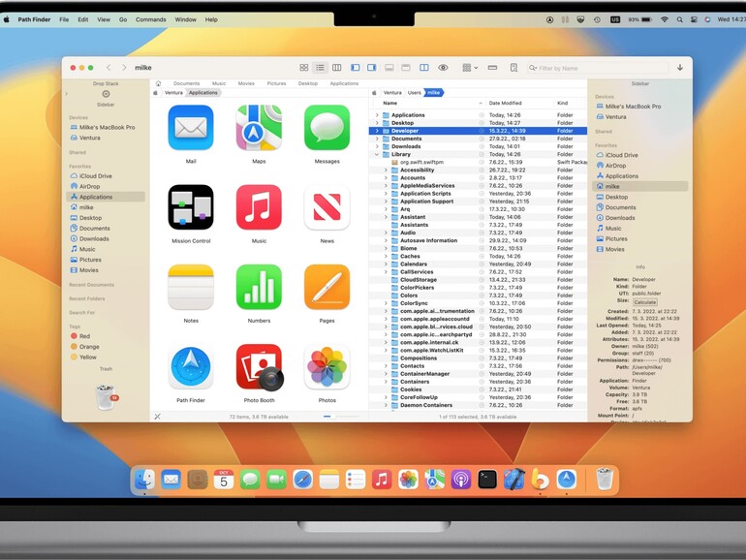Open the Window menu

[186, 19]
